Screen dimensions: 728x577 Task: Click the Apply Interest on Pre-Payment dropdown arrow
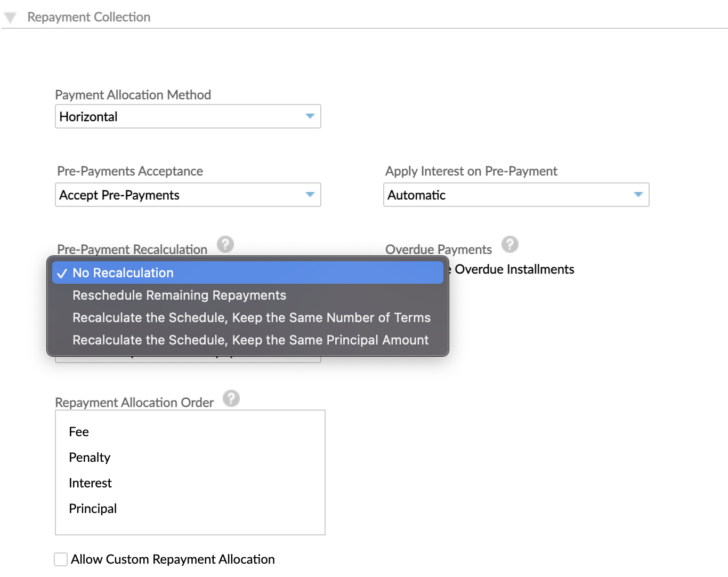(x=638, y=195)
